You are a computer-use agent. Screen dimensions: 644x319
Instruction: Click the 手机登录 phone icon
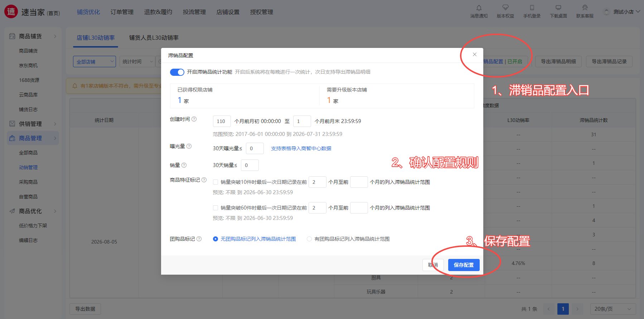tap(532, 8)
